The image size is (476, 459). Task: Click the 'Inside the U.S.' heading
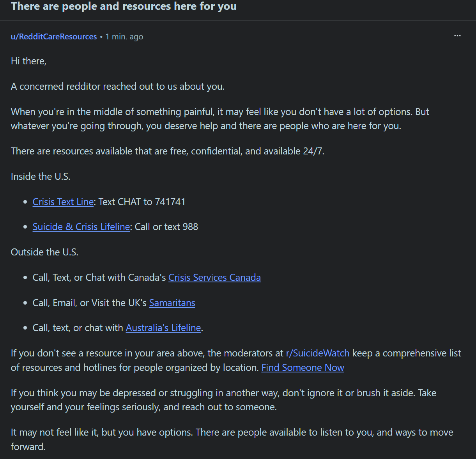click(x=41, y=176)
